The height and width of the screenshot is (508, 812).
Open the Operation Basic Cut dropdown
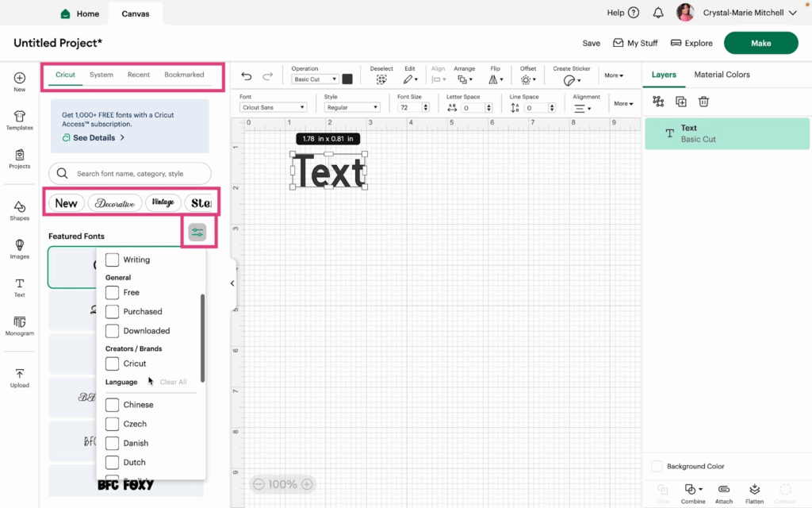[315, 79]
